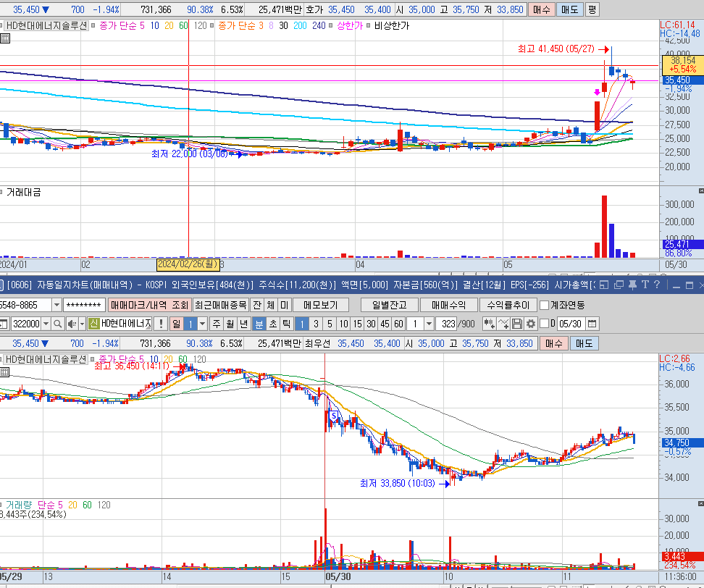This screenshot has height=588, width=704.
Task: Click the 상한가 legend item
Action: pos(349,25)
